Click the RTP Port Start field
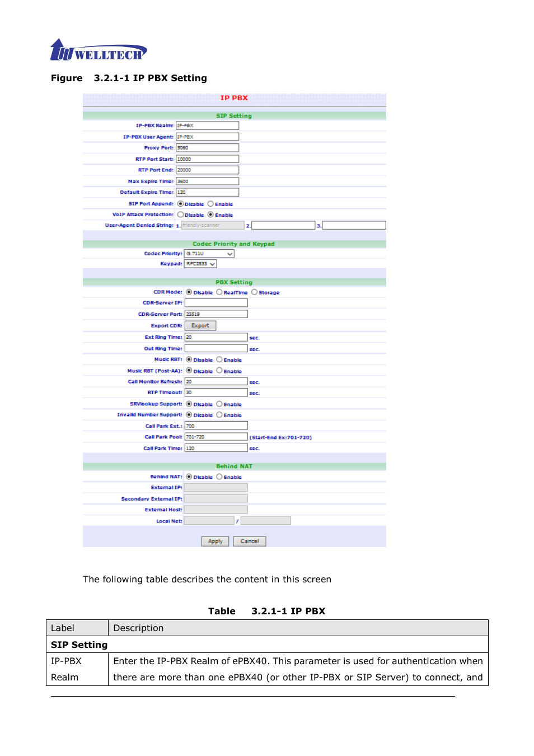Image resolution: width=534 pixels, height=756 pixels. (x=208, y=159)
